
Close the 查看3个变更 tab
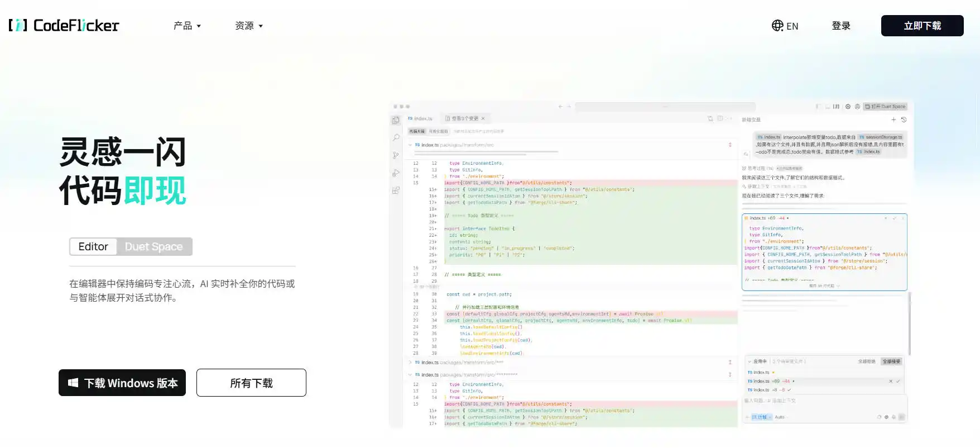click(483, 118)
